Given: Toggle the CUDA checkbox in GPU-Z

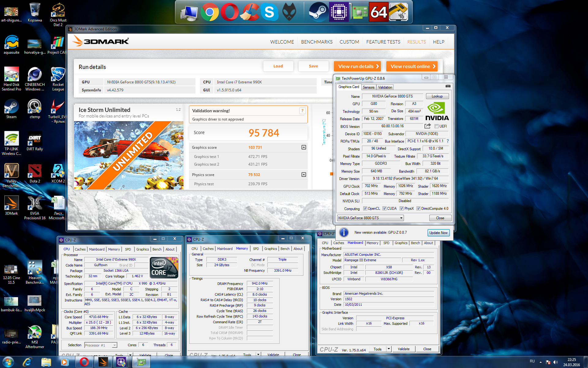Looking at the screenshot, I should [x=384, y=209].
